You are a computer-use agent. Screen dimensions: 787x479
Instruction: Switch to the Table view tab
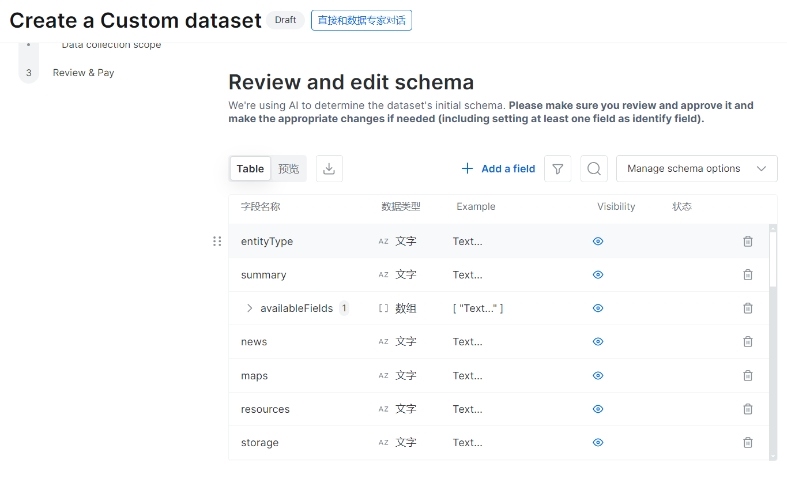point(250,169)
